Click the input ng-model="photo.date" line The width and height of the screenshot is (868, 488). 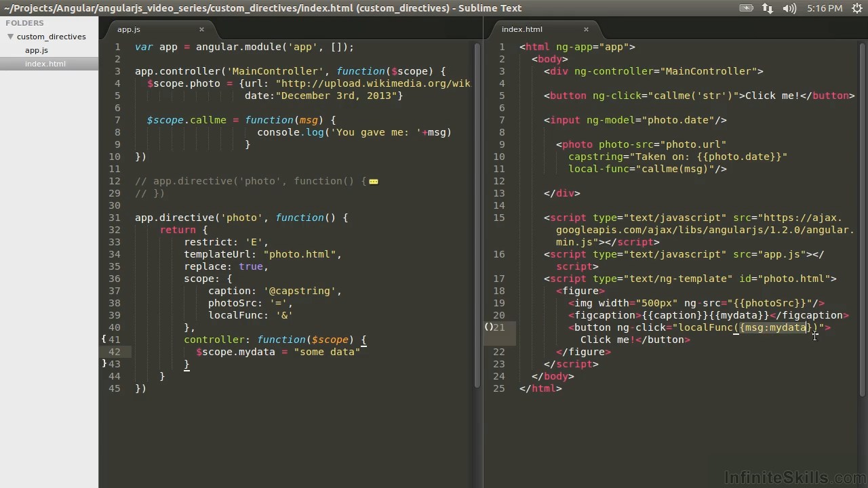pos(635,120)
